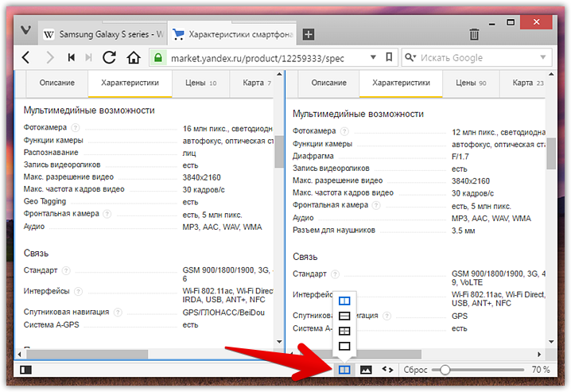
Task: Open Цены 10 tab in left pane
Action: point(200,83)
